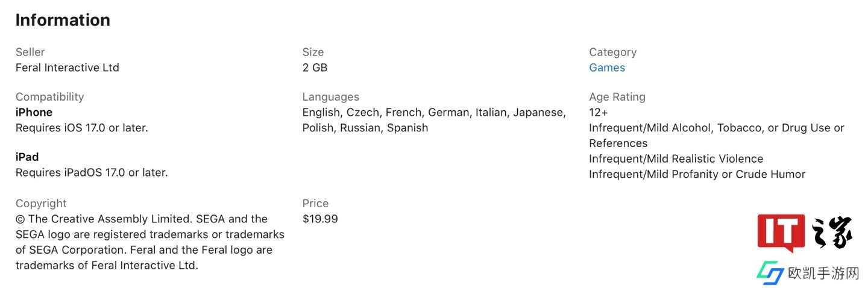Click the Languages label

(330, 96)
